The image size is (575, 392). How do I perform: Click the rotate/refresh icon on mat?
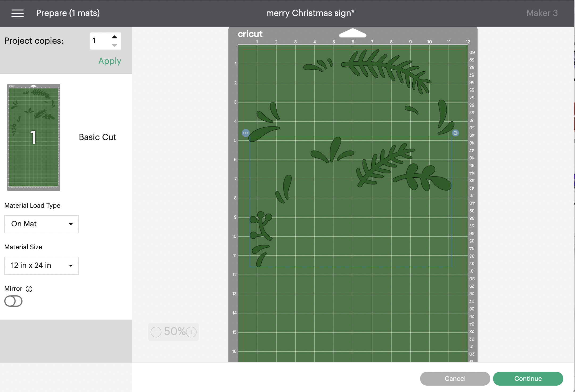(456, 132)
